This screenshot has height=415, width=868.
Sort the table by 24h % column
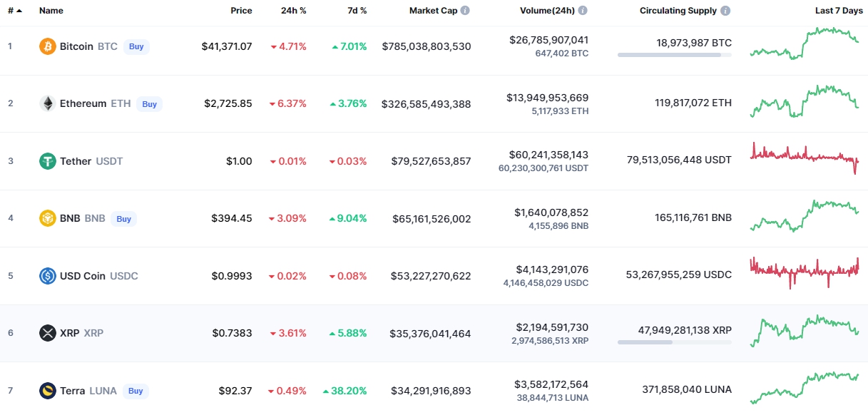point(294,11)
